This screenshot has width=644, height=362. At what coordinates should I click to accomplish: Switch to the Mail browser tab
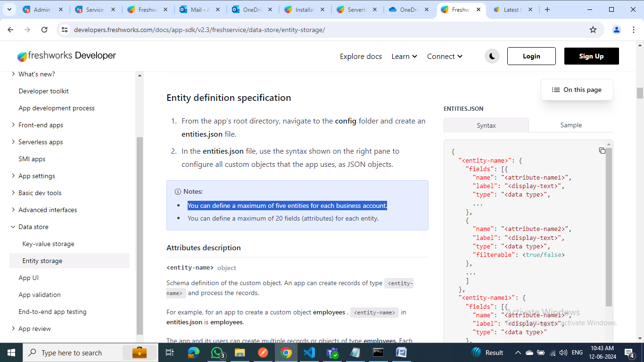[199, 9]
